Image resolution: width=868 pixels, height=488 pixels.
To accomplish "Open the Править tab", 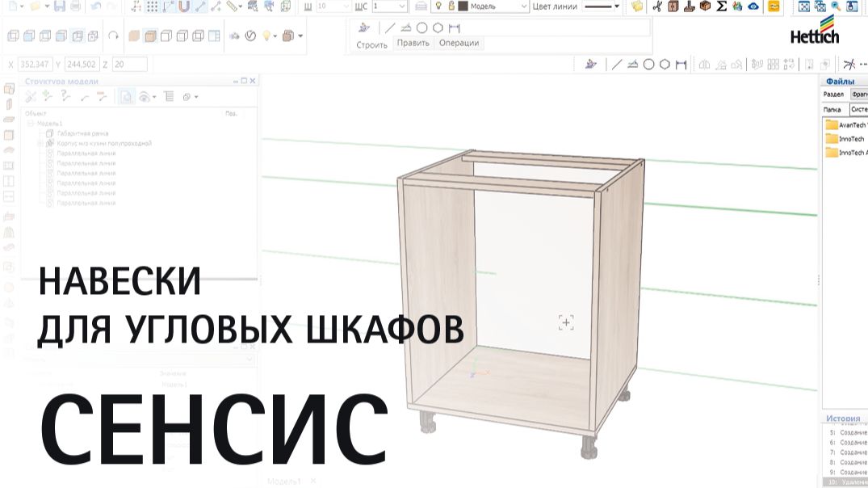I will coord(413,43).
